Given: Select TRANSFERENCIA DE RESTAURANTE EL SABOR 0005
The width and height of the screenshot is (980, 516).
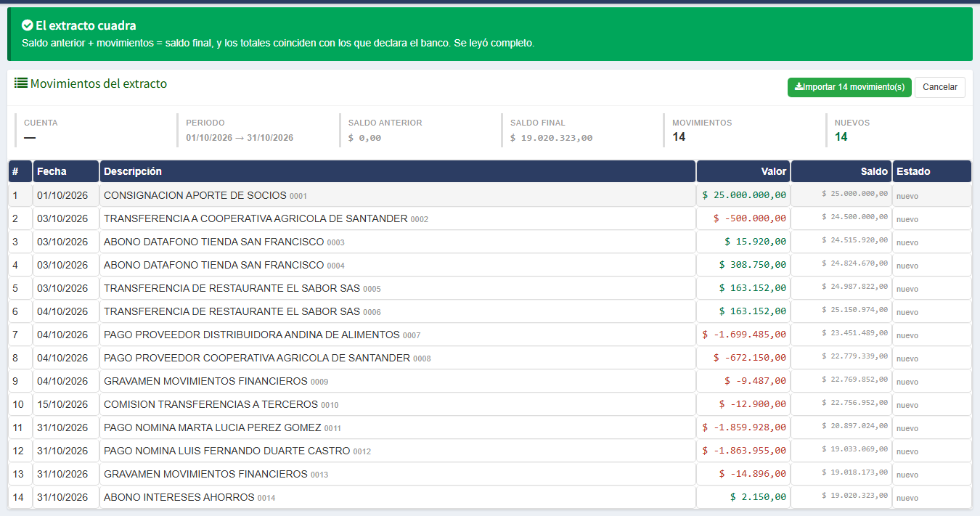Looking at the screenshot, I should pyautogui.click(x=232, y=288).
